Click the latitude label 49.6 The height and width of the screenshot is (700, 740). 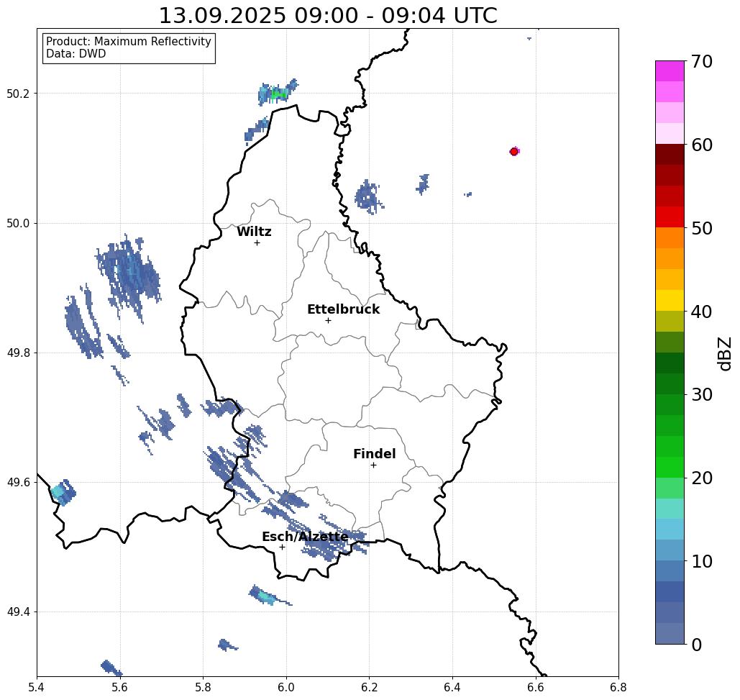click(x=17, y=483)
